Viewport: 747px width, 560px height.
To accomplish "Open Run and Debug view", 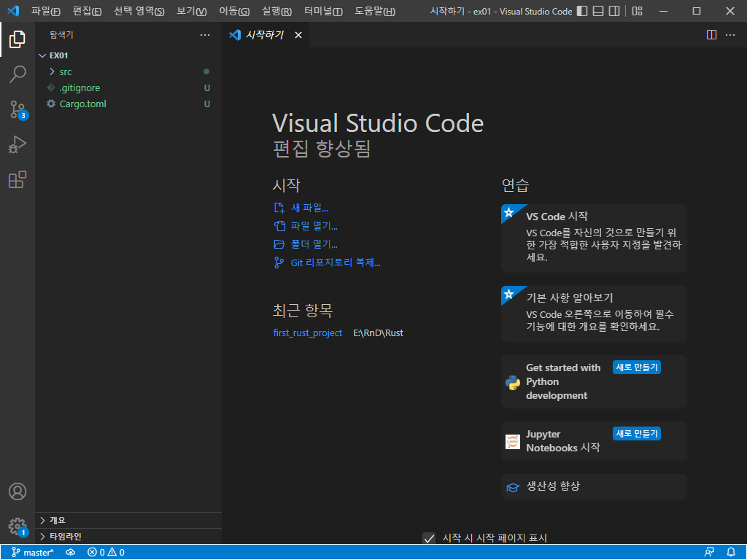I will click(x=18, y=145).
